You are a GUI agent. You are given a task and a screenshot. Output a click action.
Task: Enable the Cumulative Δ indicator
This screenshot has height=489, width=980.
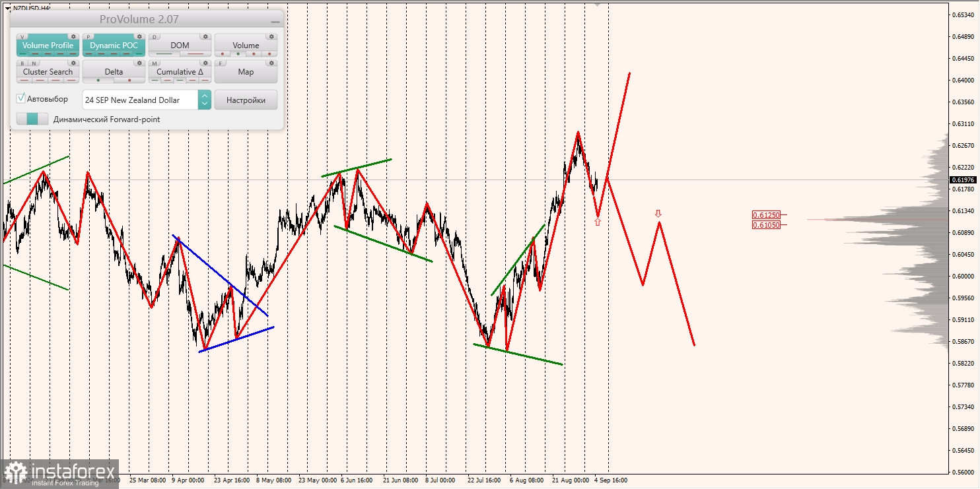tap(180, 71)
